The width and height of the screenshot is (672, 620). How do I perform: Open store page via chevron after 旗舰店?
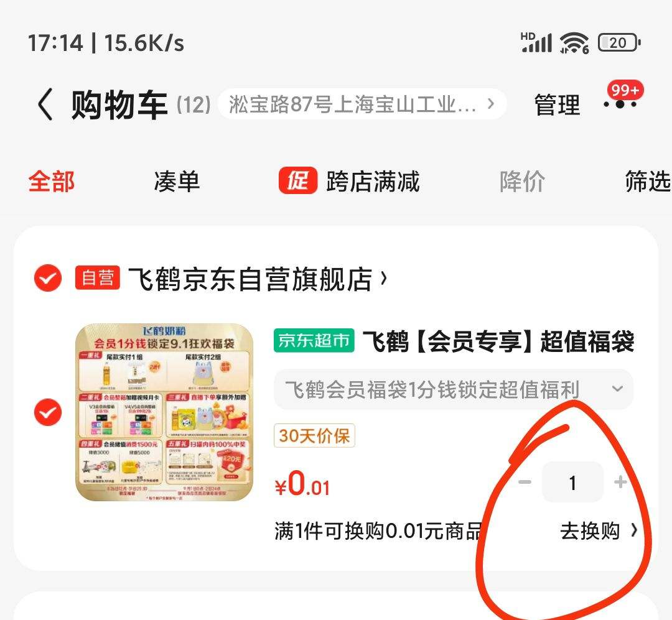(384, 278)
